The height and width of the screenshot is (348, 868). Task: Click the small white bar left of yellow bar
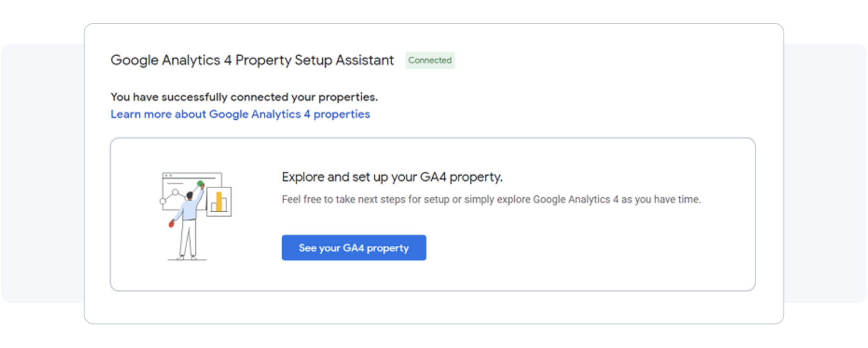point(214,206)
